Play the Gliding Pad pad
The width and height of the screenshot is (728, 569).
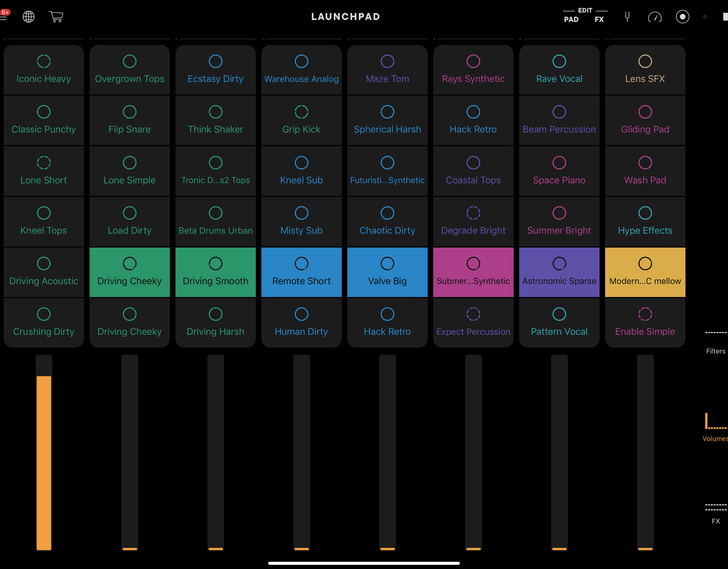coord(645,120)
